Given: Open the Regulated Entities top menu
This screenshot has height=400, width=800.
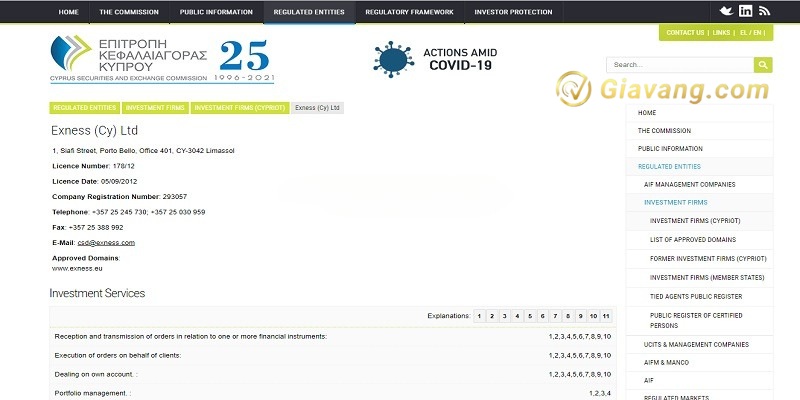Looking at the screenshot, I should 309,12.
